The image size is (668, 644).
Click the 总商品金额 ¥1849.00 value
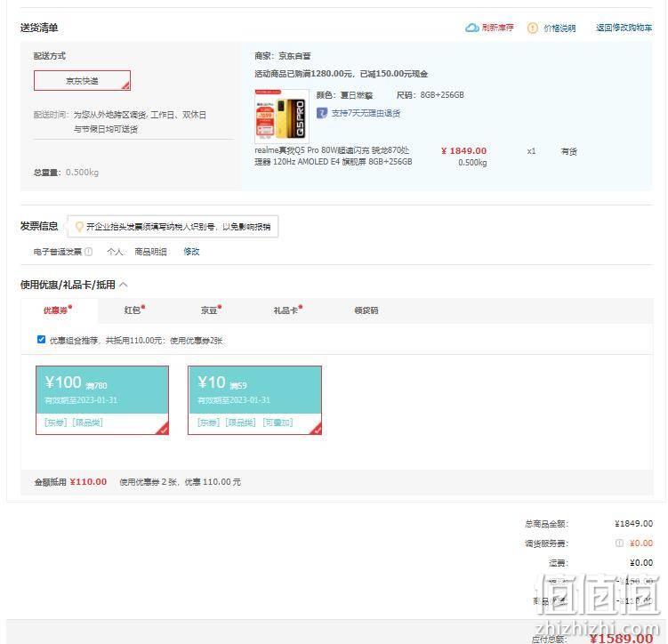click(x=634, y=523)
